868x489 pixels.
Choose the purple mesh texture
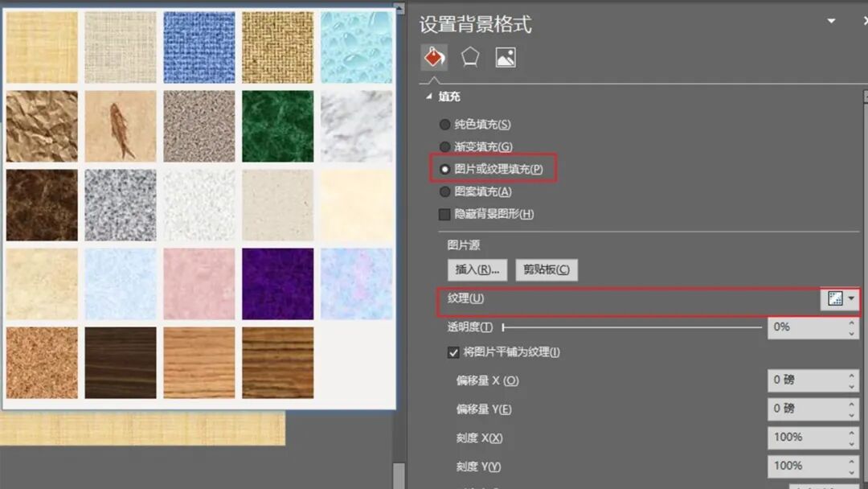[278, 284]
